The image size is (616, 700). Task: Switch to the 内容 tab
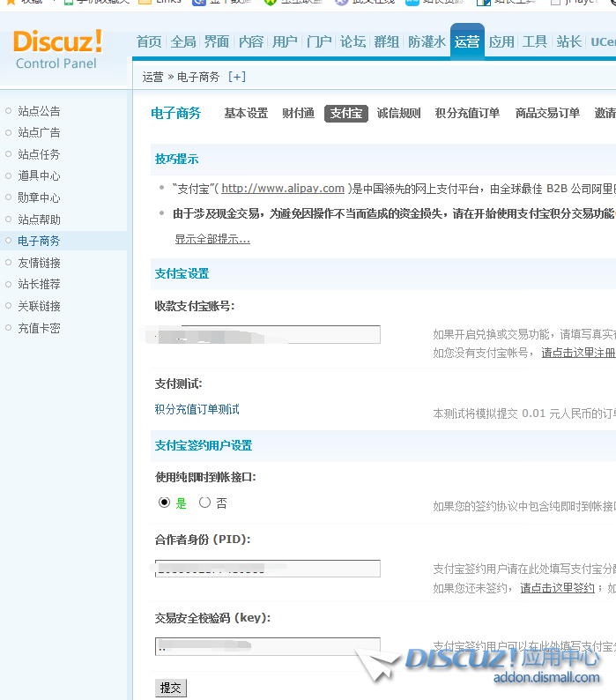(251, 42)
